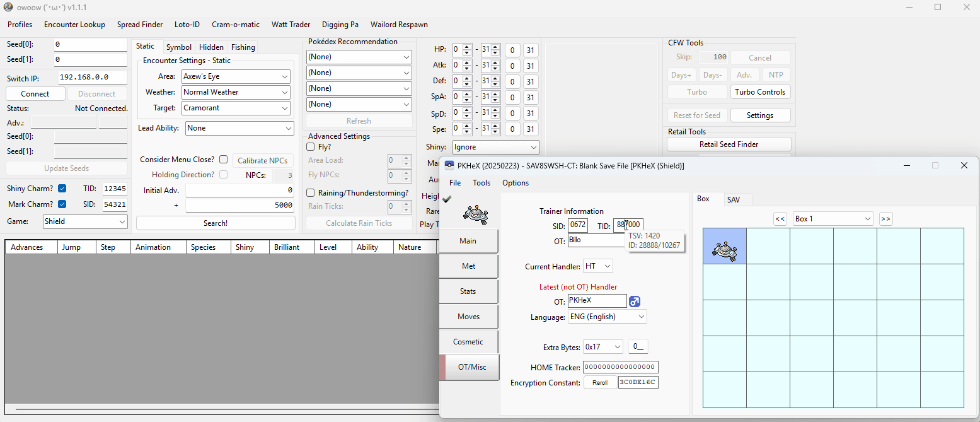Open the Cram-o-matic menu
Viewport: 980px width, 422px height.
(x=236, y=25)
